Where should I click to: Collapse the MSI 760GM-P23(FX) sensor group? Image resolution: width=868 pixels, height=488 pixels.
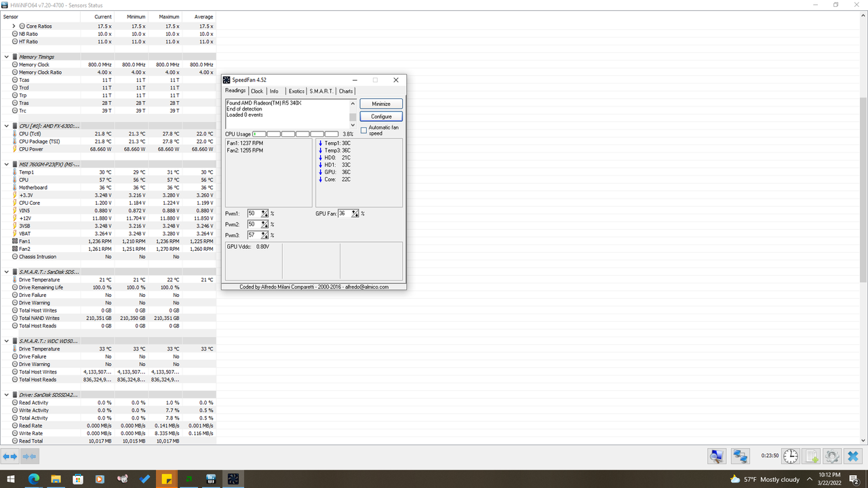click(x=7, y=164)
